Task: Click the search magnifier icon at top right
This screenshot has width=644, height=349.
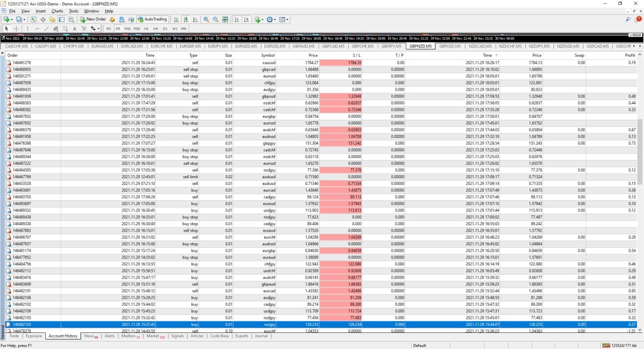Action: point(628,19)
